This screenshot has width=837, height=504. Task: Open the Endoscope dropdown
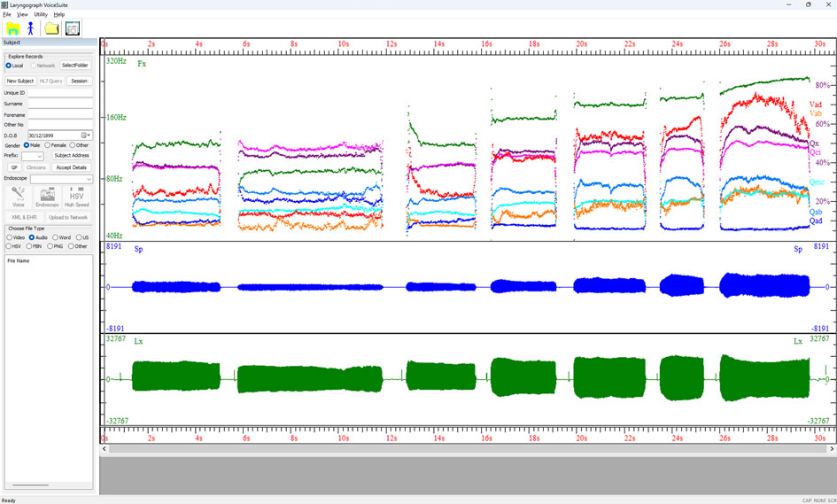(61, 178)
